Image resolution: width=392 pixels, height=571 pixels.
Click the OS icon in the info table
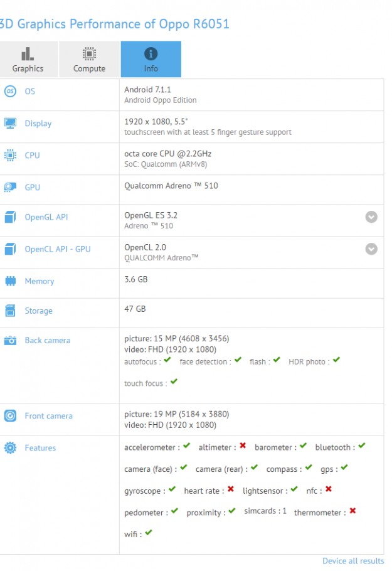[x=10, y=92]
